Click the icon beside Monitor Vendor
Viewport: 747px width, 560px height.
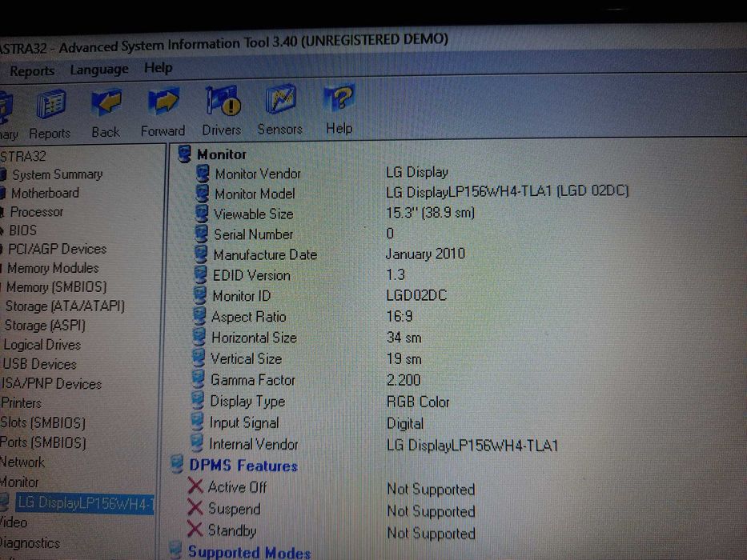[203, 174]
